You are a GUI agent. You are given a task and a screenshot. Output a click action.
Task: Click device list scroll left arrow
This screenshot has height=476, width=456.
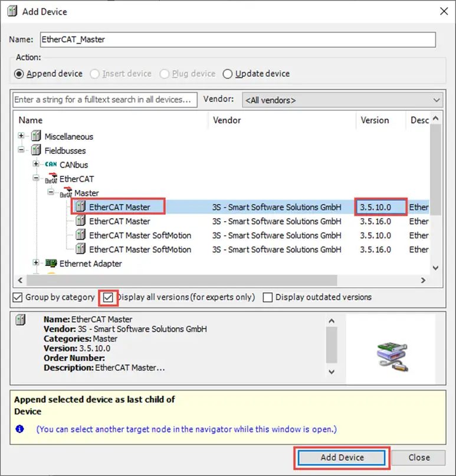pyautogui.click(x=20, y=280)
